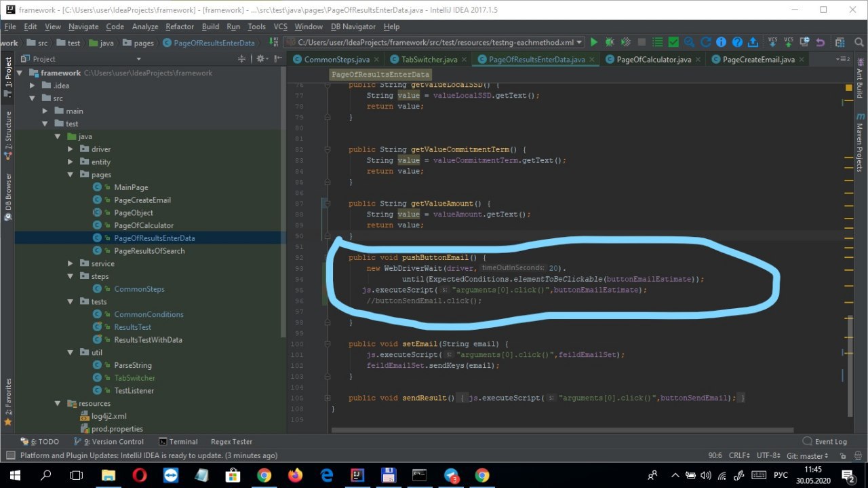868x488 pixels.
Task: Select log4j2.xml in the resources folder
Action: [x=108, y=416]
